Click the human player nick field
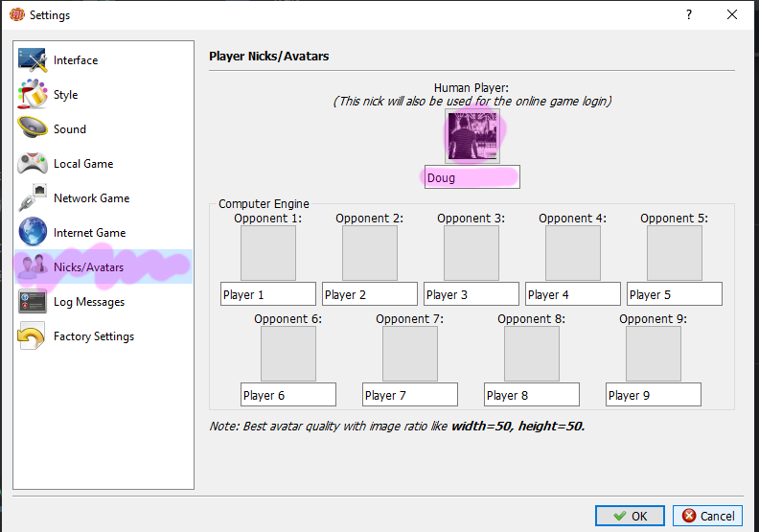 coord(471,177)
